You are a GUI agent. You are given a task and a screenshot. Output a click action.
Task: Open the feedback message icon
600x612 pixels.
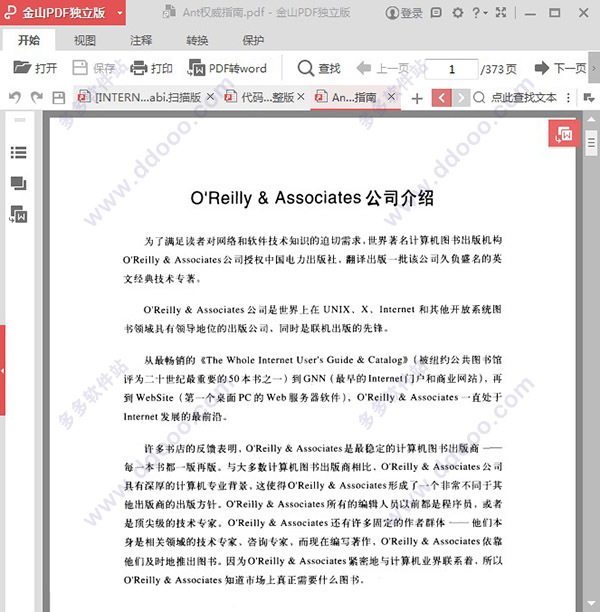[x=436, y=12]
